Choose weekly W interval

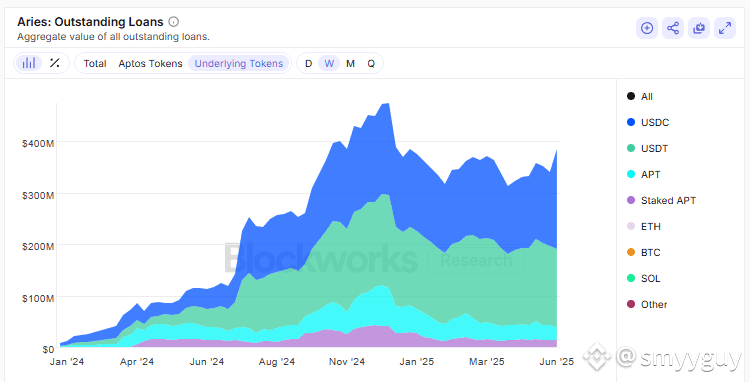click(329, 64)
